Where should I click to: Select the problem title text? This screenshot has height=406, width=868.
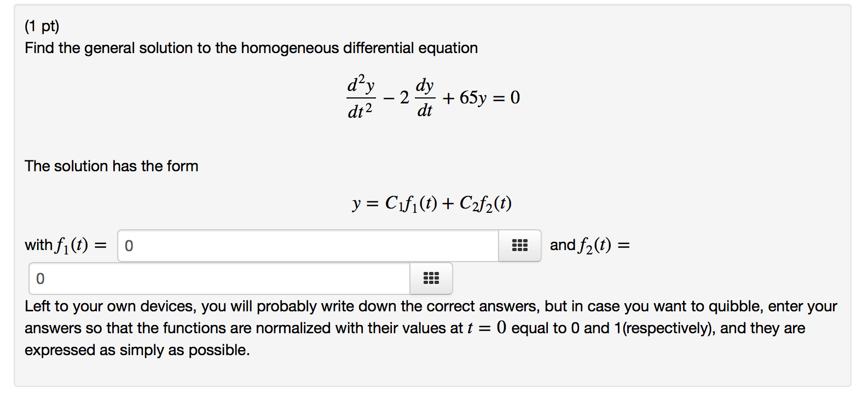click(251, 48)
